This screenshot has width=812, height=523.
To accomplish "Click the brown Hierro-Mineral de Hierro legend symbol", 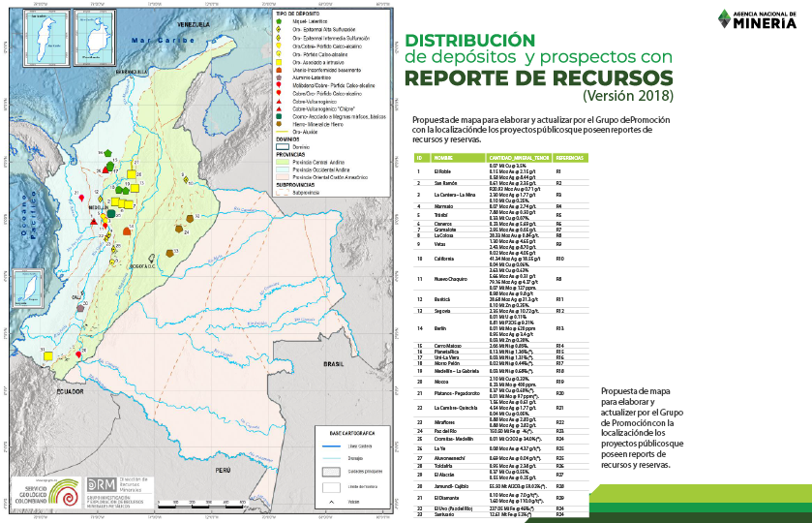I will tap(279, 124).
